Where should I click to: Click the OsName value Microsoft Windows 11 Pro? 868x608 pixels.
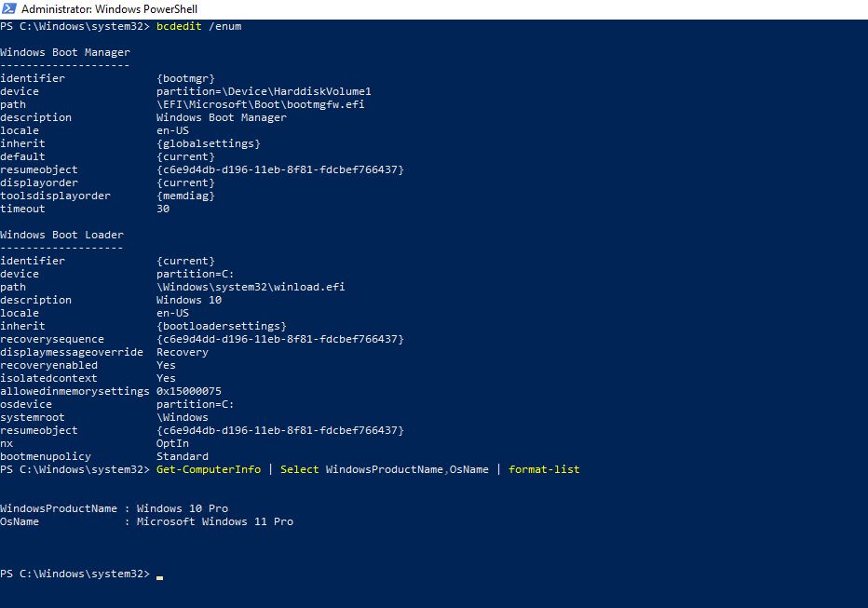(x=215, y=521)
